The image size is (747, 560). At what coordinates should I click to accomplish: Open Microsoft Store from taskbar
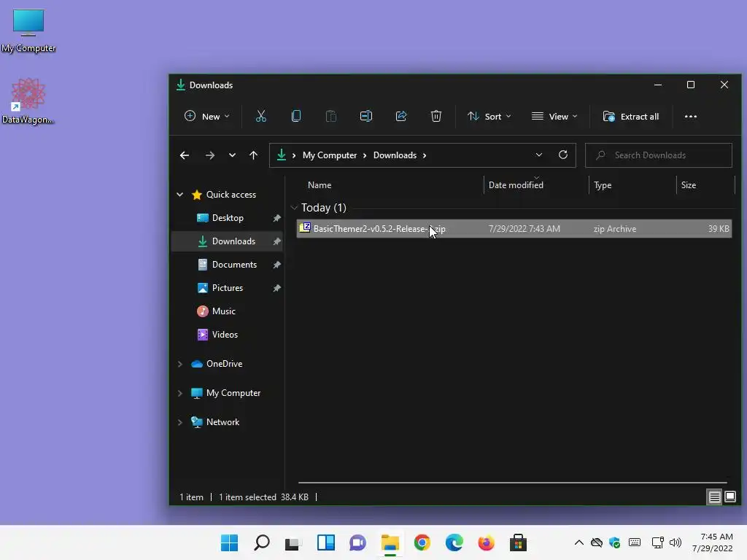click(518, 542)
